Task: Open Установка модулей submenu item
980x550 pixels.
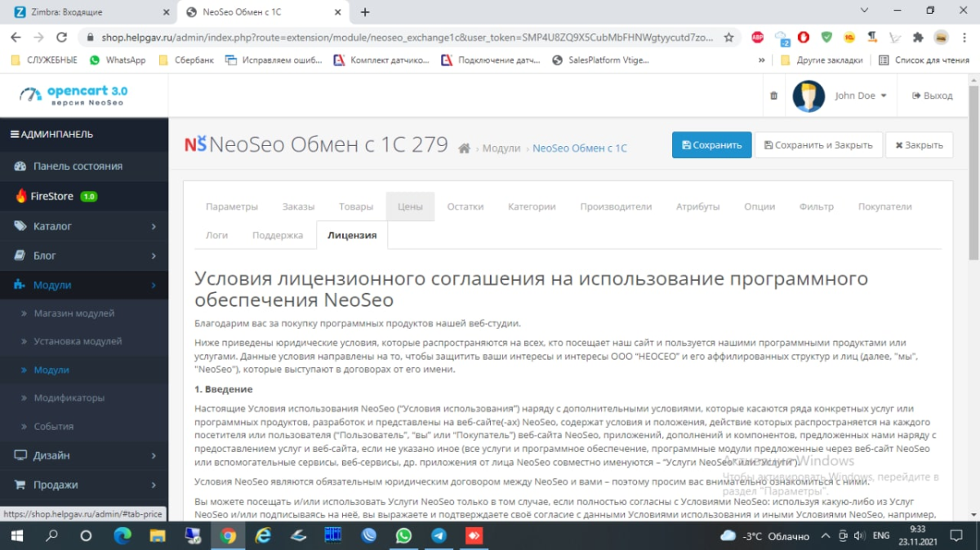Action: 78,341
